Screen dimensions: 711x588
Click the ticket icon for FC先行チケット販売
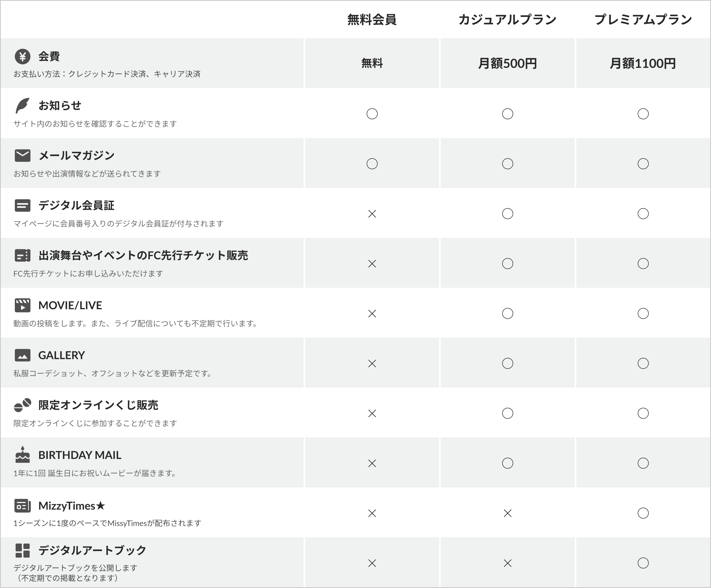tap(23, 256)
